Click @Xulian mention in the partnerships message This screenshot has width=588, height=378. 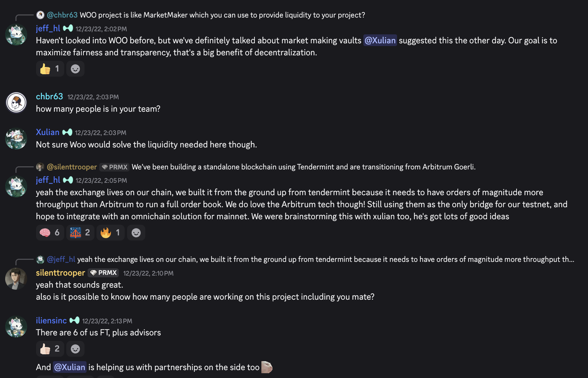pos(70,367)
